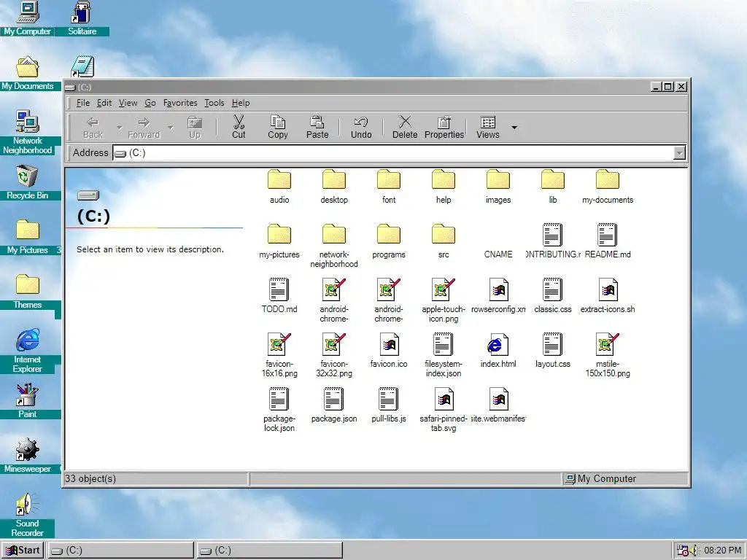Viewport: 747px width, 560px height.
Task: Select the pull-libs.js file
Action: pos(389,405)
